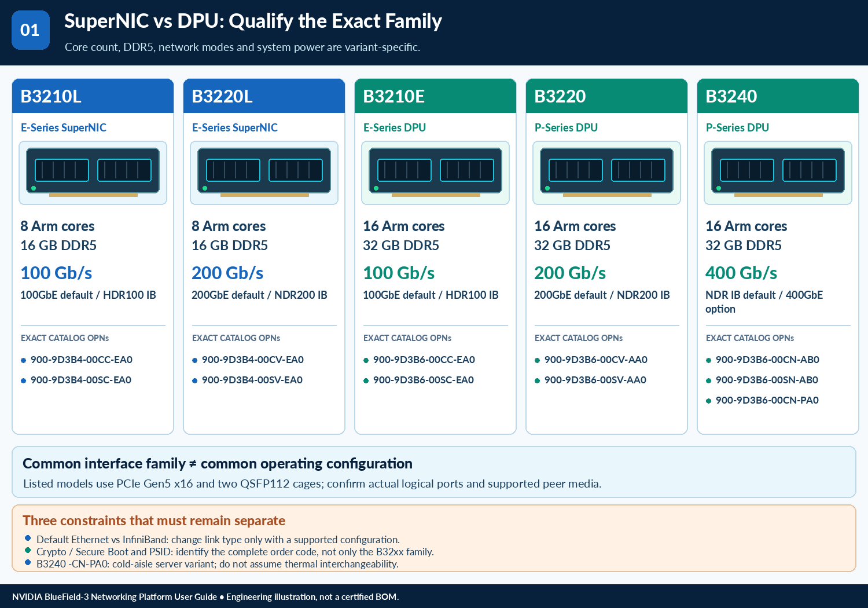
Task: Select the B3210L card illustration
Action: point(93,173)
